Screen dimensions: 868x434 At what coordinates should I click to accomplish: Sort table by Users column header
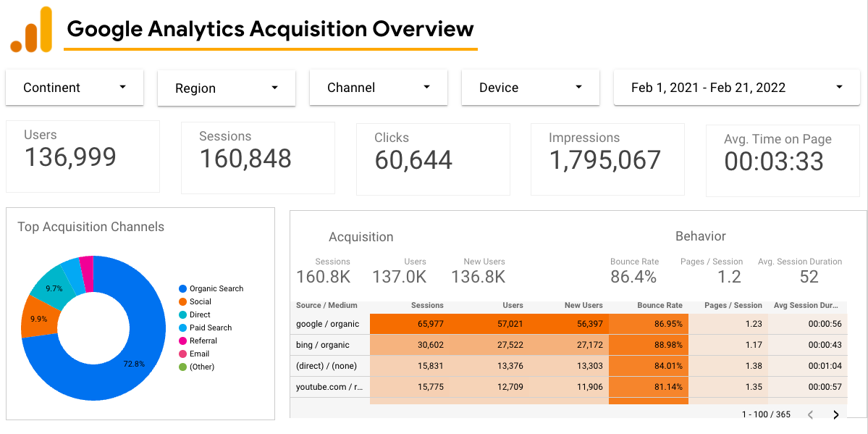[x=513, y=306]
